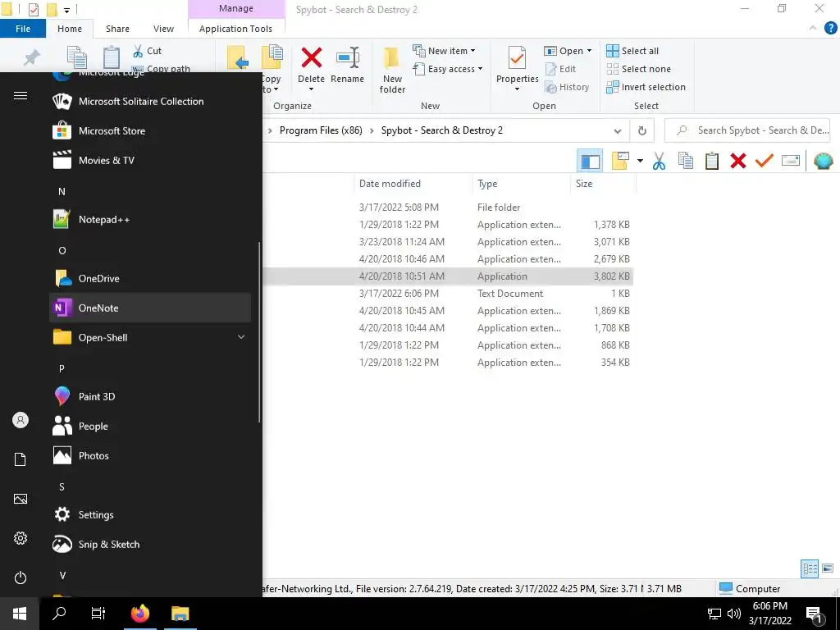Viewport: 840px width, 630px height.
Task: Click the Start menu app list scrollbar
Action: click(x=259, y=332)
